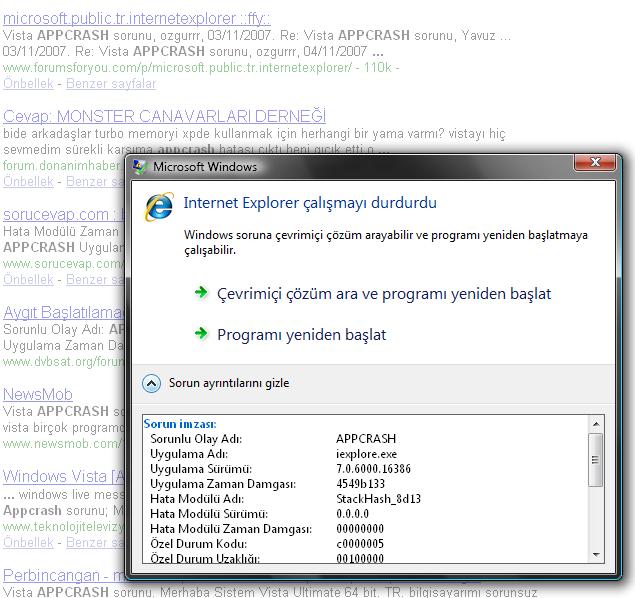Click the Uygulama Sürümü label

tap(201, 469)
